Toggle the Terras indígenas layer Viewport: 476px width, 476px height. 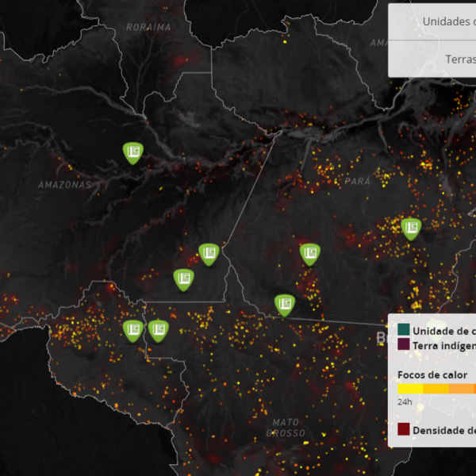click(459, 59)
